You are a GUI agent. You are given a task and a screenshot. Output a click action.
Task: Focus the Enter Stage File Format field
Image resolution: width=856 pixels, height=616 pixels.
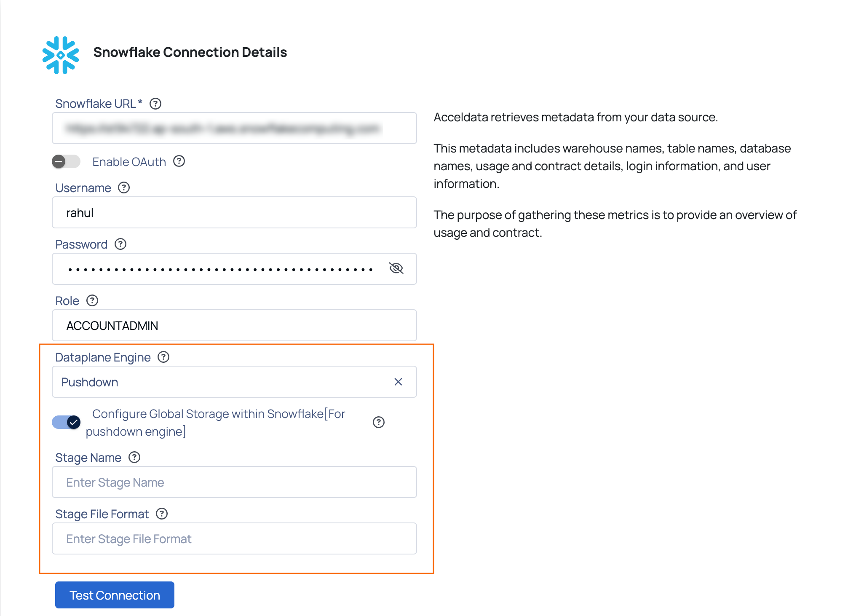[234, 538]
